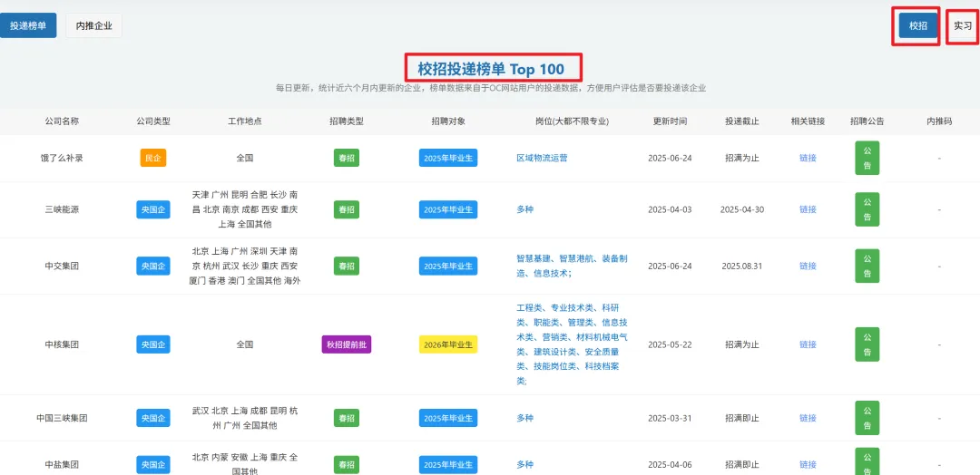Select the 校招 button
The height and width of the screenshot is (475, 980).
tap(918, 25)
